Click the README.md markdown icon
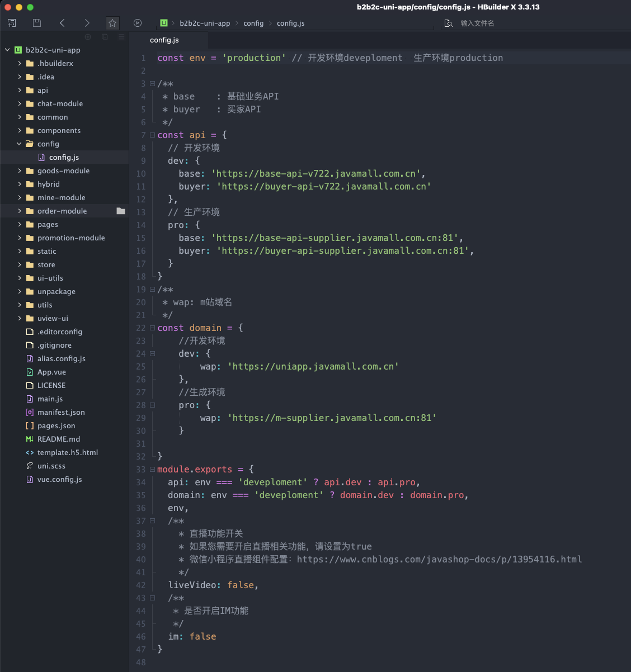Image resolution: width=631 pixels, height=672 pixels. tap(30, 439)
